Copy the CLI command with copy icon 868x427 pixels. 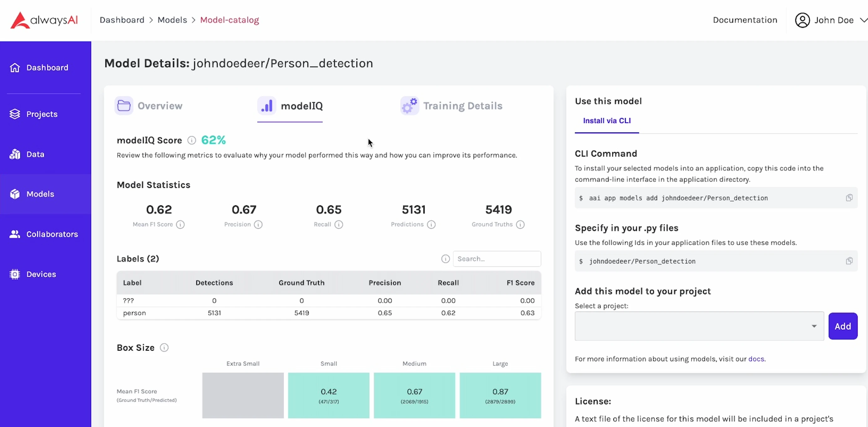pos(849,198)
